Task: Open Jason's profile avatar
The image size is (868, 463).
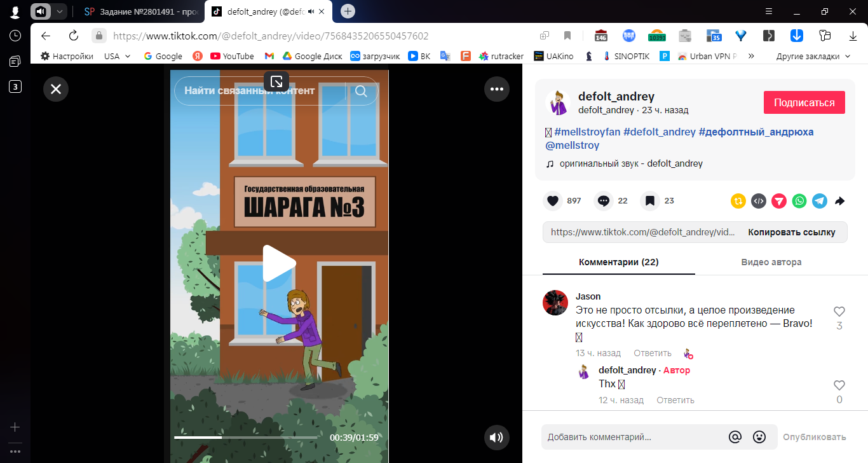Action: pyautogui.click(x=555, y=303)
